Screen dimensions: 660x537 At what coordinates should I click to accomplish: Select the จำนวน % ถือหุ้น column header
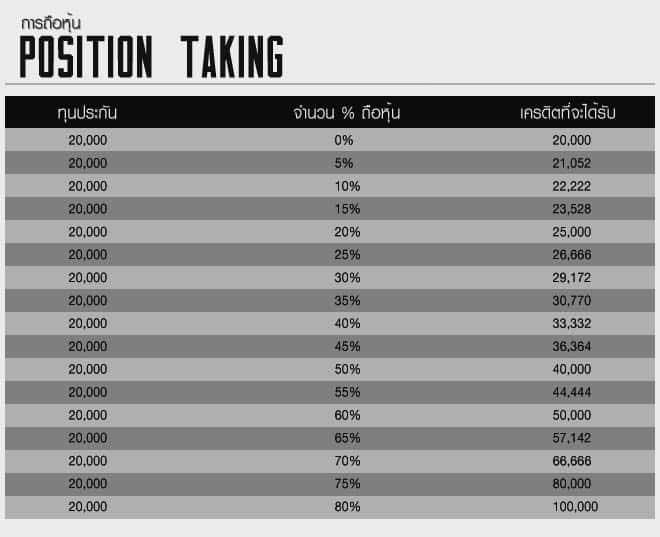pyautogui.click(x=346, y=113)
